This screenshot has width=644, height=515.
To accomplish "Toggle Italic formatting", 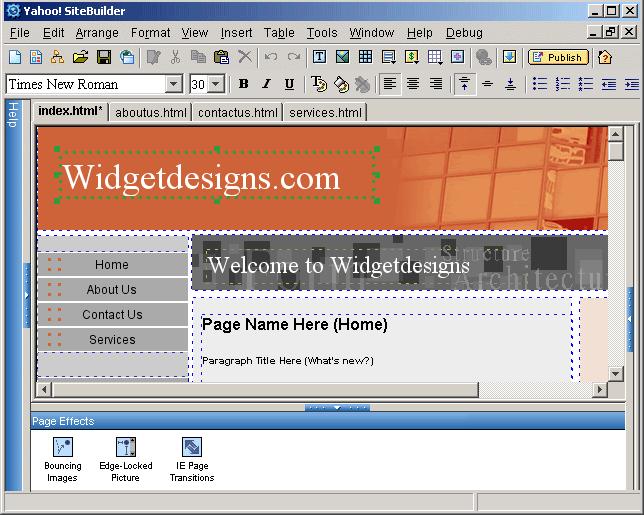I will [266, 84].
